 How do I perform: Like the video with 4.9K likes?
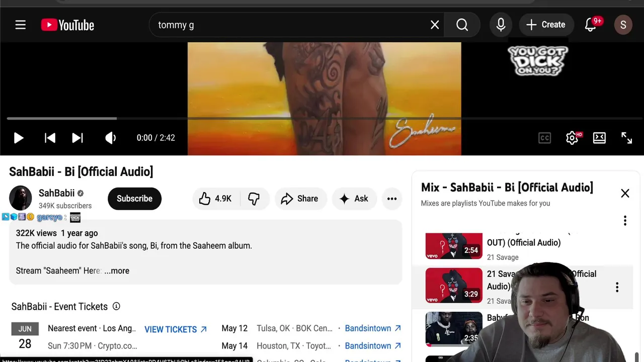pyautogui.click(x=215, y=199)
